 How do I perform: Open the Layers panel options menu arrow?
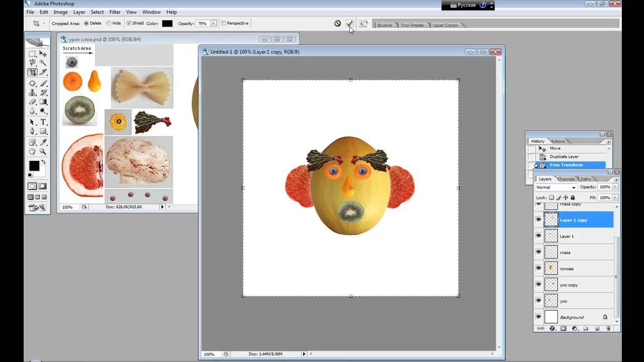[617, 179]
